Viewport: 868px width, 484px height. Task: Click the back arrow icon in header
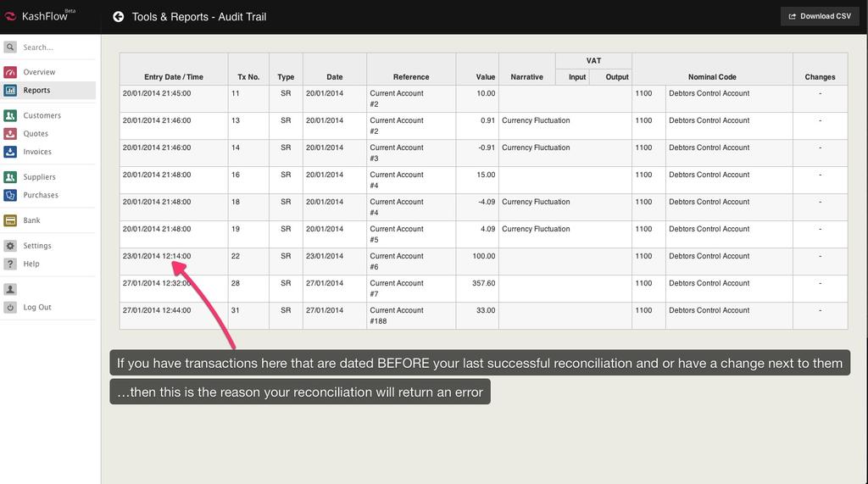(119, 17)
